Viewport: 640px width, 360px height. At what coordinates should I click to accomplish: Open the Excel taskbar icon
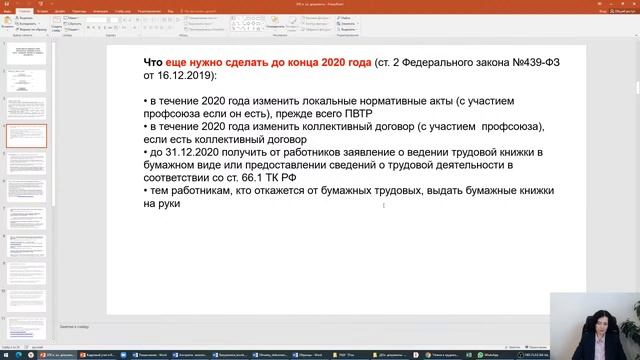tap(469, 355)
